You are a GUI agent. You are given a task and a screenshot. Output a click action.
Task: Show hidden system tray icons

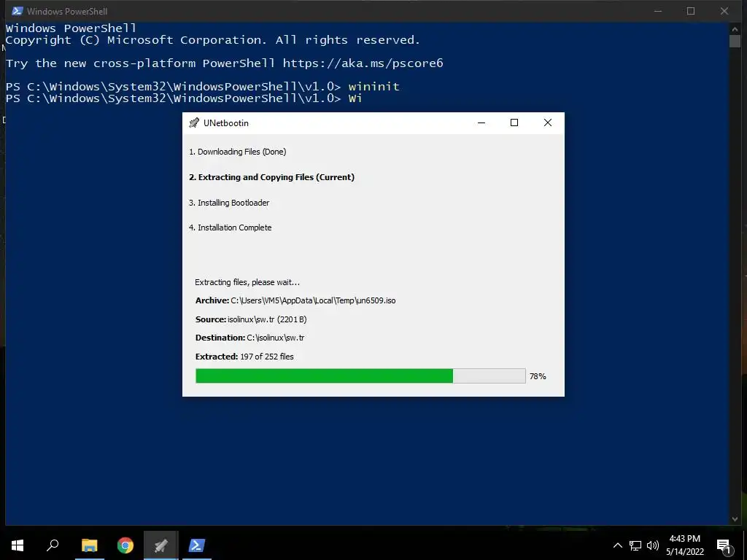click(x=617, y=545)
